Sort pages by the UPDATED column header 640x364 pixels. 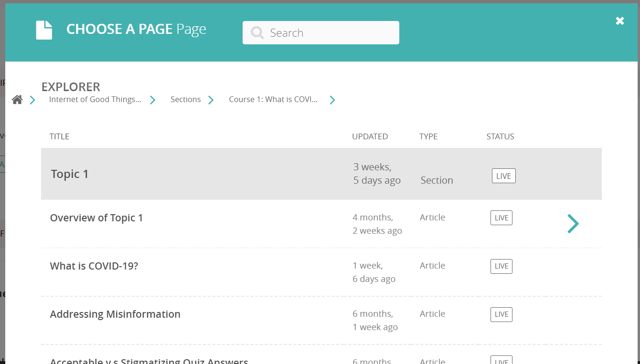pos(370,136)
